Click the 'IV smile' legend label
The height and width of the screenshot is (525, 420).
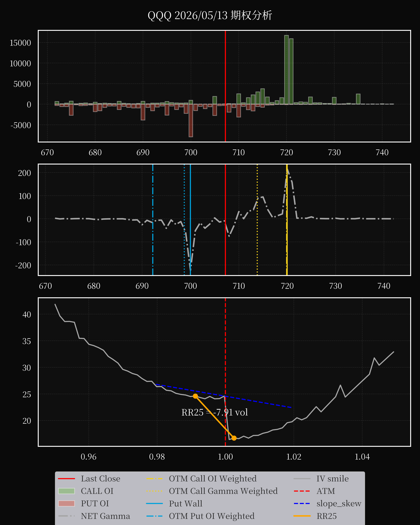coord(333,478)
